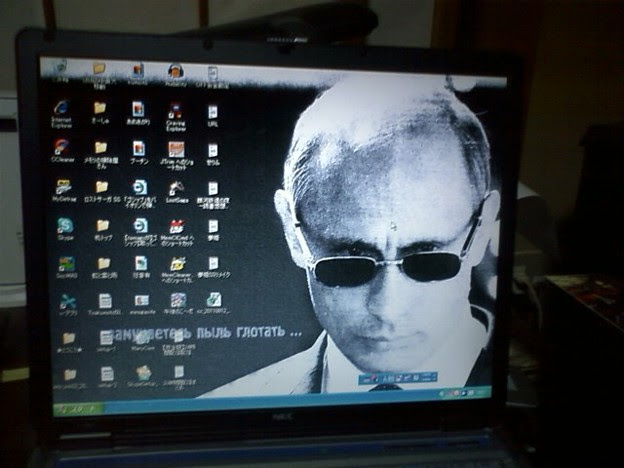624x468 pixels.
Task: Start CCleaner from desktop
Action: click(x=62, y=150)
